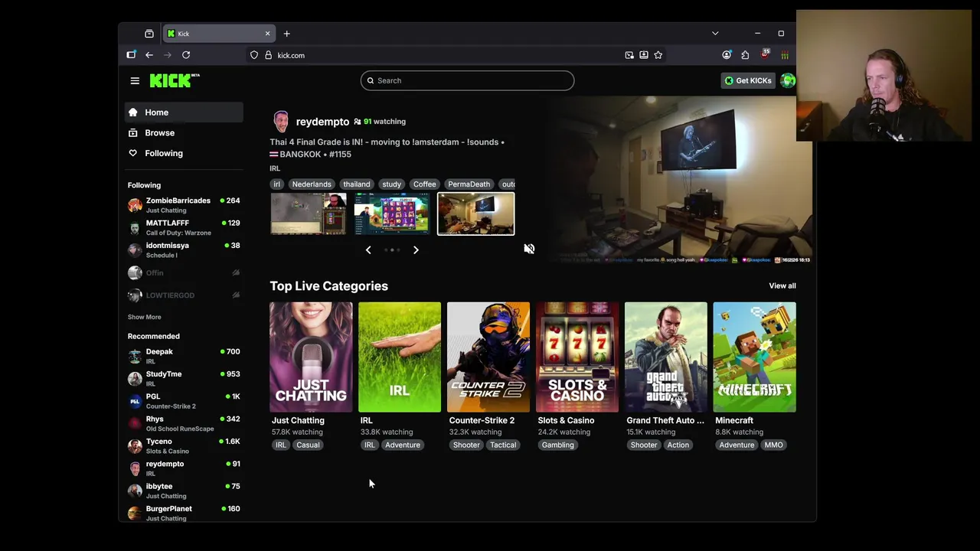Click the featured streamer name reydempto
The height and width of the screenshot is (551, 980).
(x=322, y=122)
